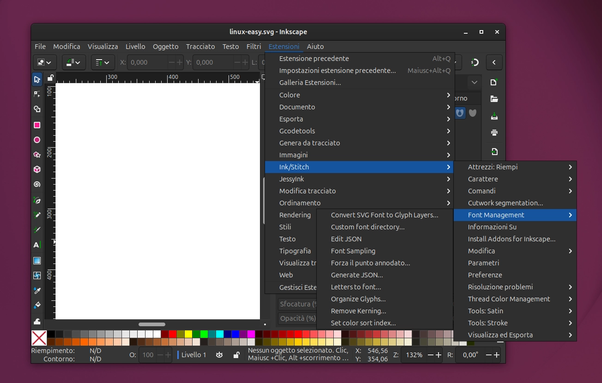Pick the magenta palette swatch

point(251,334)
